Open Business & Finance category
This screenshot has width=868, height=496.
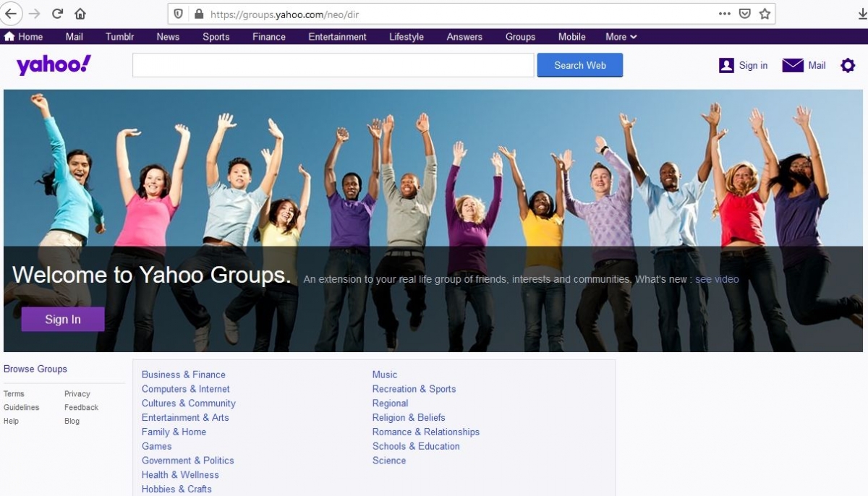[x=184, y=375]
